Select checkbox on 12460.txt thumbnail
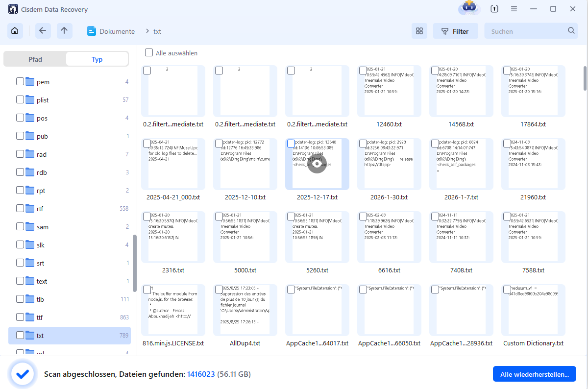Viewport: 588px width, 389px height. (x=363, y=71)
